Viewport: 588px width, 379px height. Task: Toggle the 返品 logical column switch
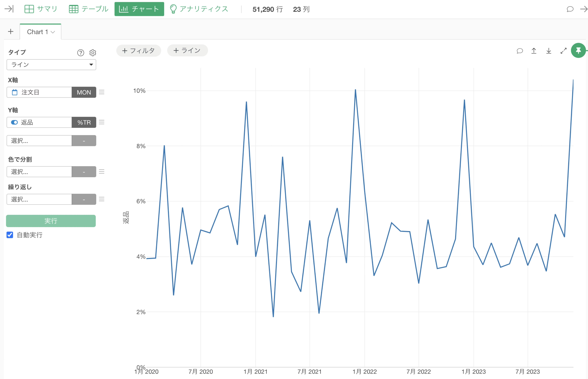pyautogui.click(x=15, y=122)
